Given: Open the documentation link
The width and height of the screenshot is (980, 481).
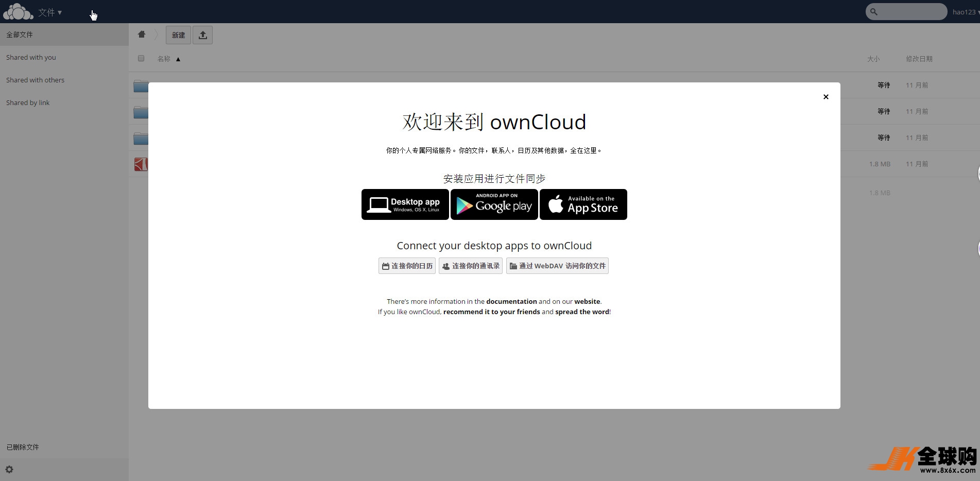Looking at the screenshot, I should [x=511, y=301].
